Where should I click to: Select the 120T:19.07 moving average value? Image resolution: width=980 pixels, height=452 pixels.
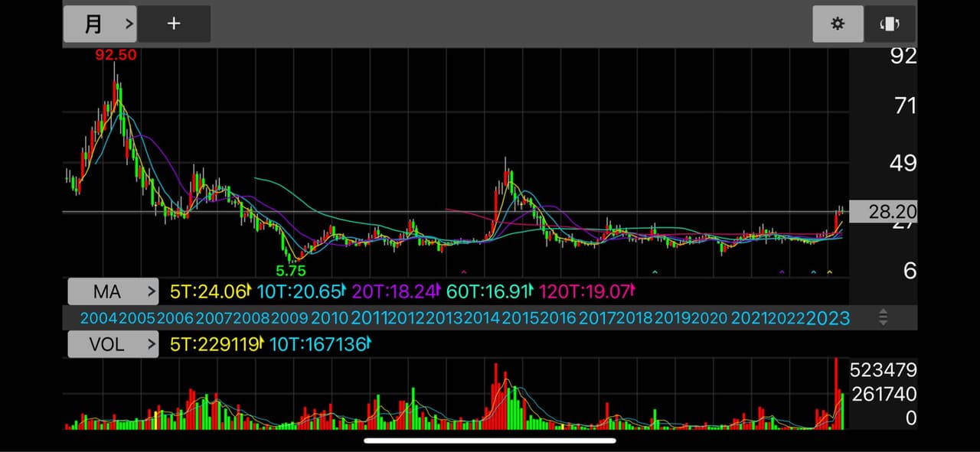coord(588,291)
